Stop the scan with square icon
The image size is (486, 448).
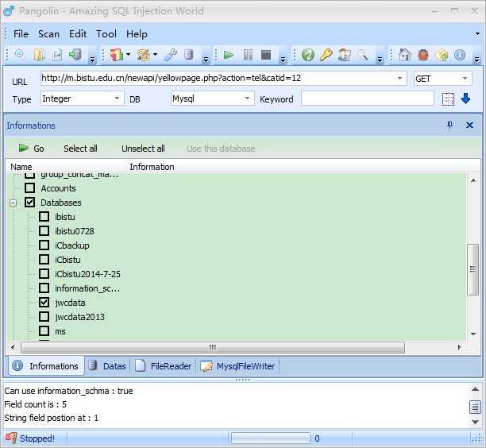(266, 55)
